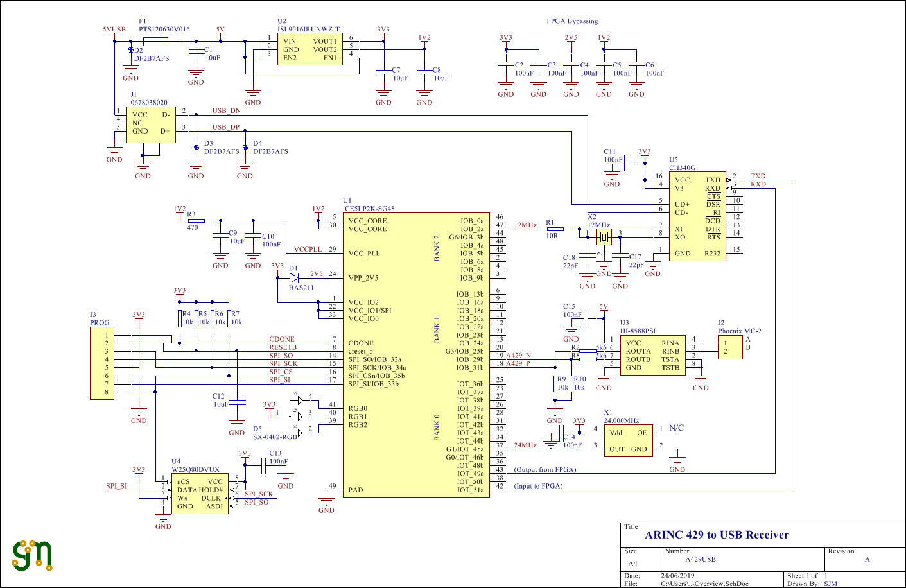Click the D2 TVS diode symbol
The height and width of the screenshot is (588, 906).
(x=131, y=49)
